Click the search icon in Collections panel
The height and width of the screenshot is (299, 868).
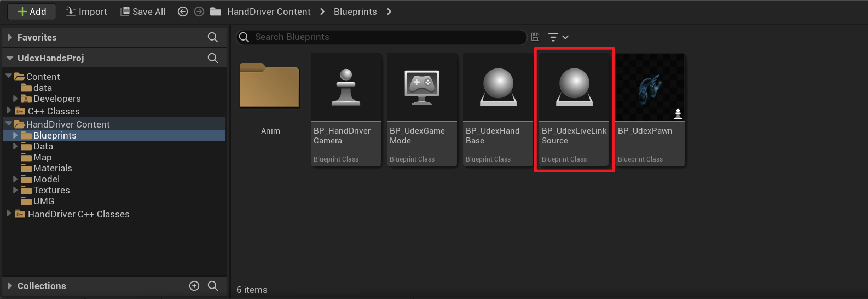213,286
